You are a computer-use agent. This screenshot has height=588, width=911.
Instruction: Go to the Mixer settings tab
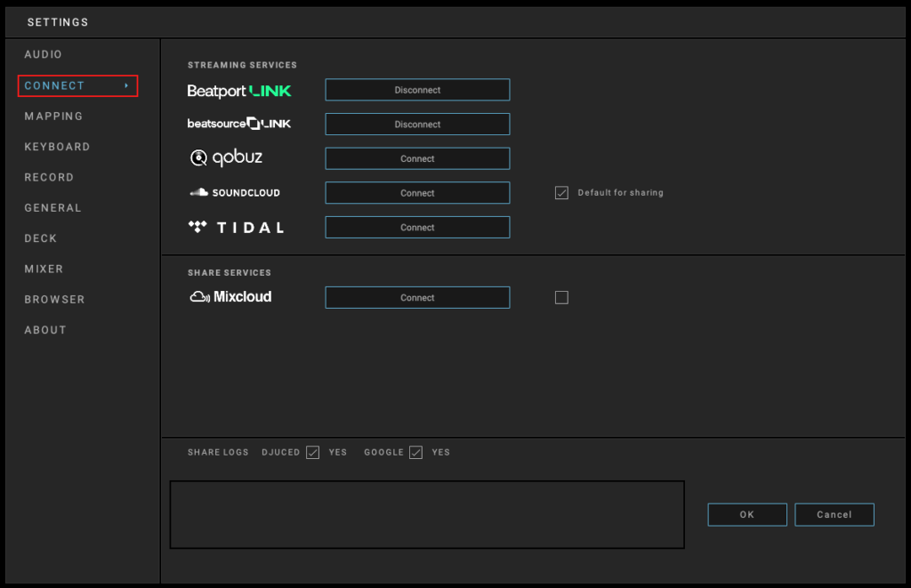tap(44, 269)
